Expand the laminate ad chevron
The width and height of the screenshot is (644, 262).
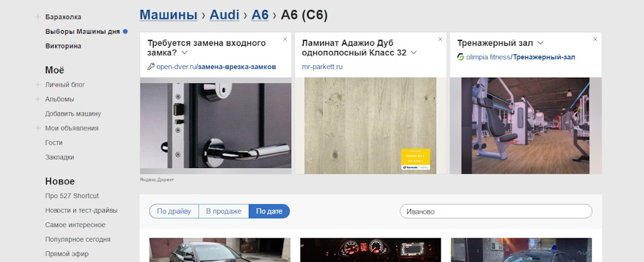414,52
